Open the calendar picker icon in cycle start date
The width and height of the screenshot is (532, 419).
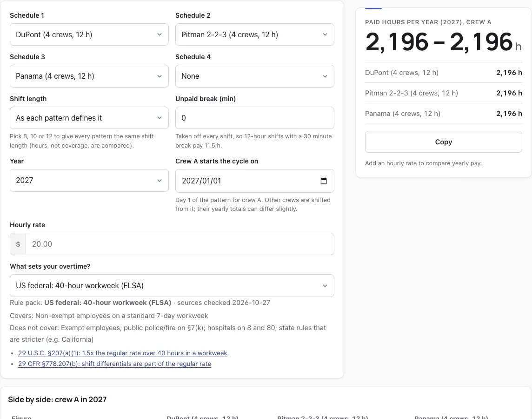coord(323,181)
